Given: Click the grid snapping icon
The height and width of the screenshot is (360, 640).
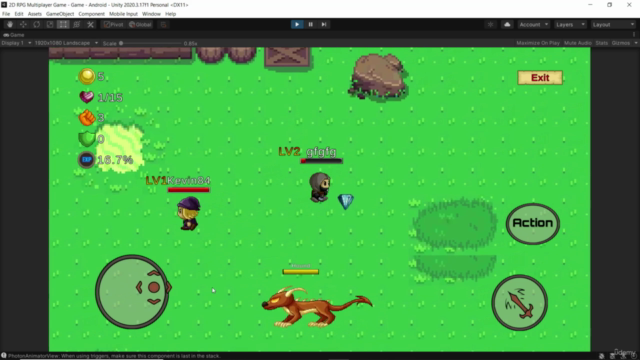Looking at the screenshot, I should 163,24.
